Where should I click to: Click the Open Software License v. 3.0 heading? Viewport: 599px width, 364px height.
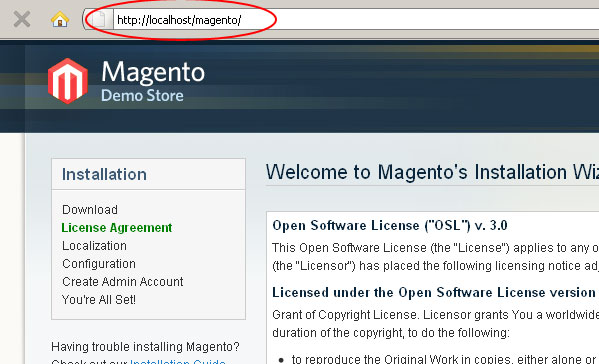(390, 225)
